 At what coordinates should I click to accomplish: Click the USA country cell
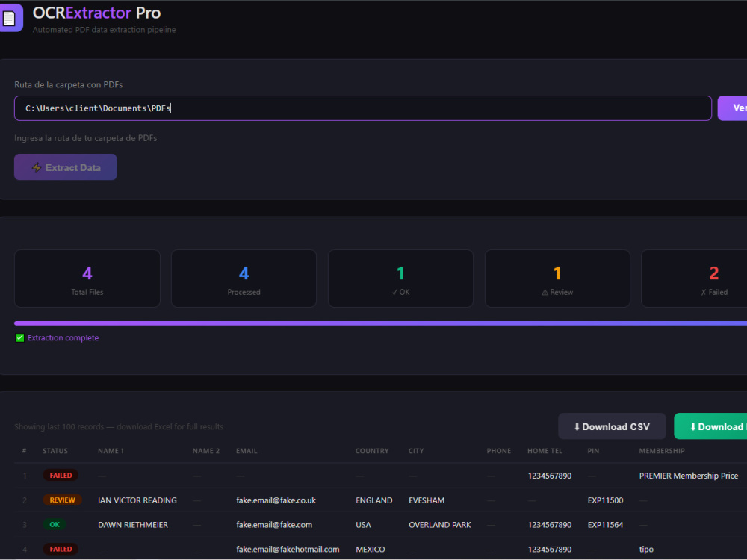click(363, 525)
